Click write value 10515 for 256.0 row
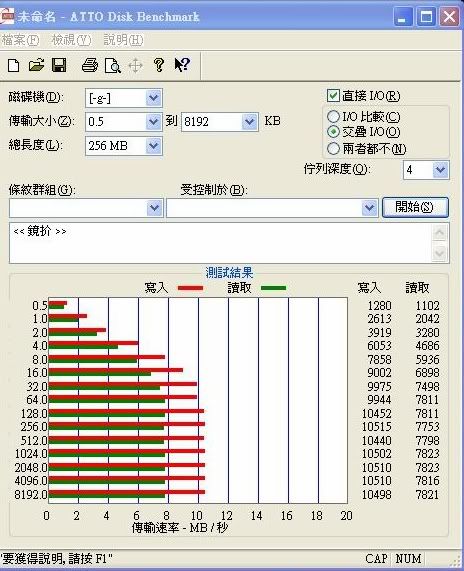Image resolution: width=464 pixels, height=571 pixels. coord(377,426)
